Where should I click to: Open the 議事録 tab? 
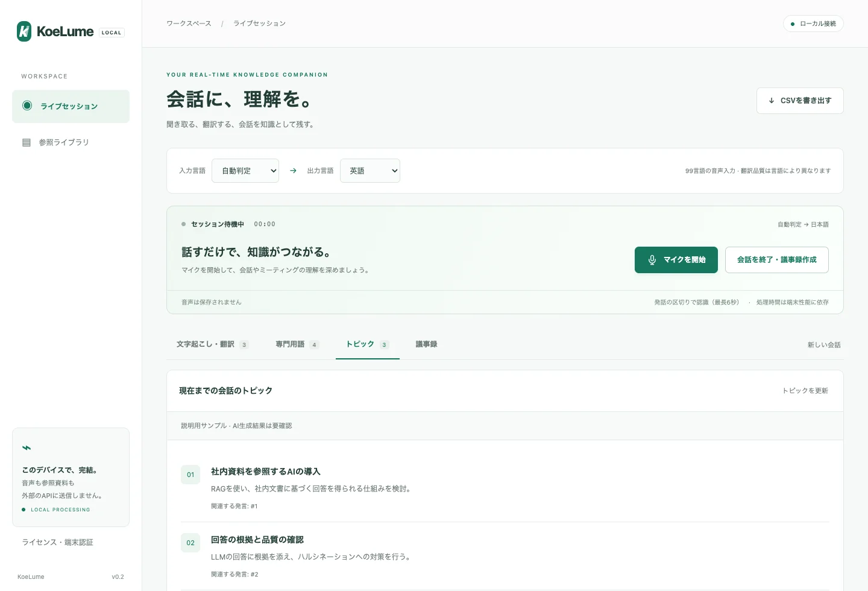click(427, 344)
